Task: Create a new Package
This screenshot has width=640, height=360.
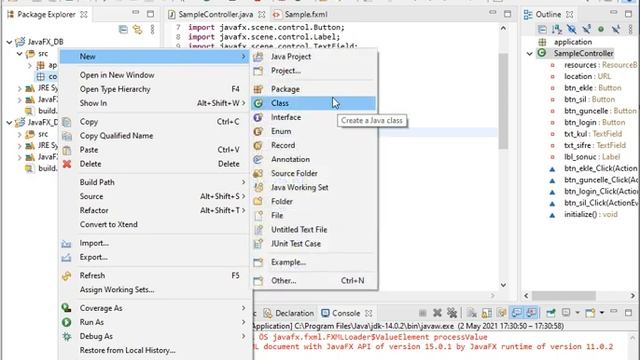Action: [313, 89]
